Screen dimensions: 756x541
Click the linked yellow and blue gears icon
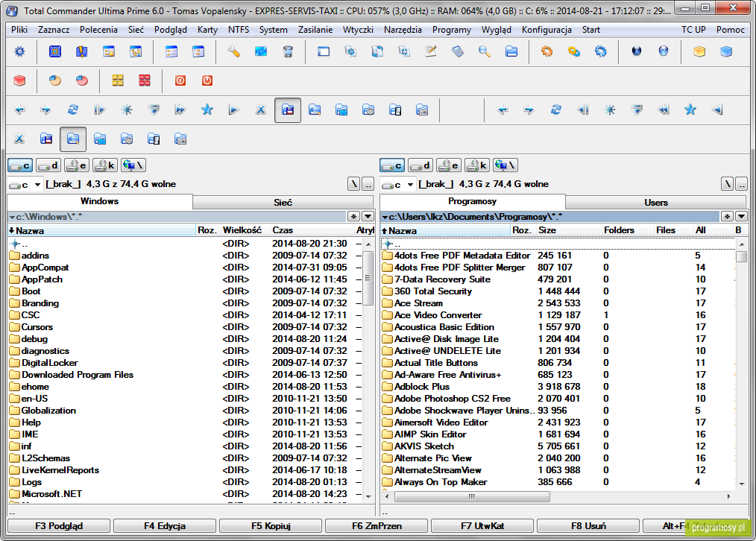tap(574, 51)
